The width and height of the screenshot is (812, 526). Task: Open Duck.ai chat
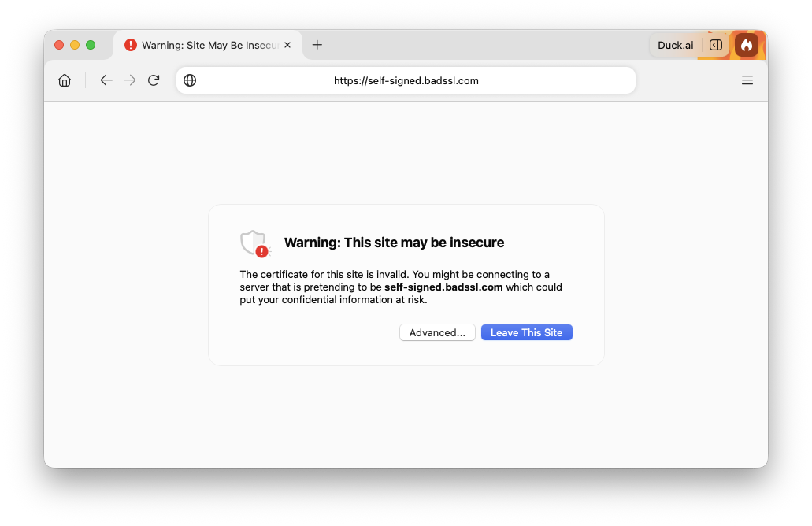[x=675, y=45]
